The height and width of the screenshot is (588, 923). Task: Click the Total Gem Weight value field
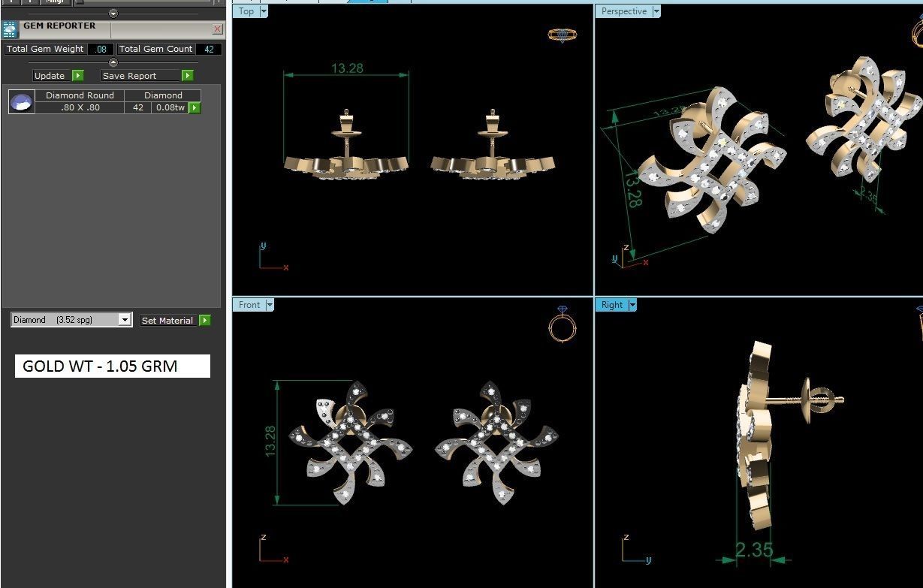point(101,49)
